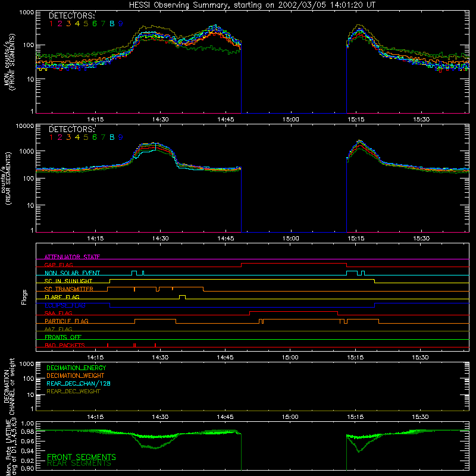Click blue detector 9 in rear segments legend

click(121, 137)
